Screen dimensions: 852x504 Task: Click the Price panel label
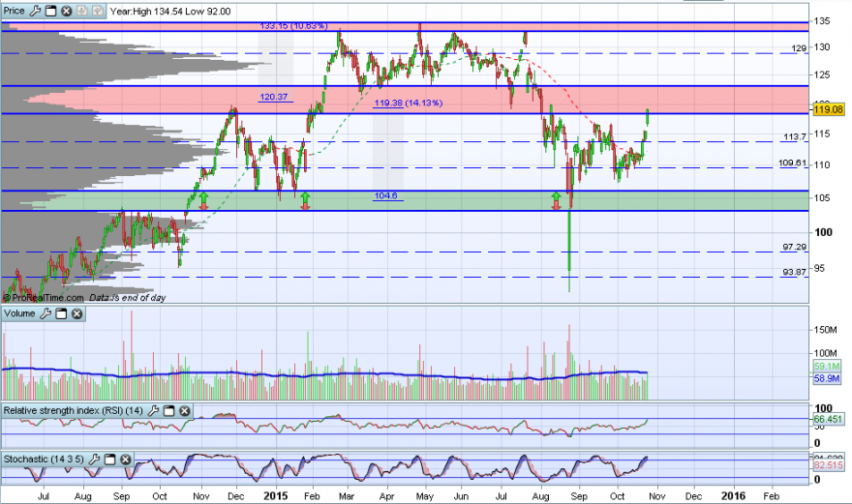[x=15, y=11]
